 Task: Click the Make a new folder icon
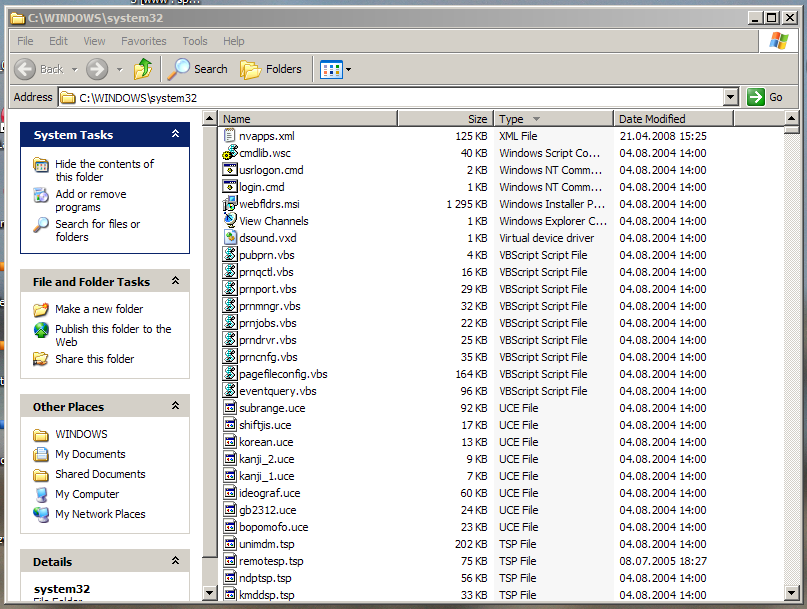[x=41, y=309]
